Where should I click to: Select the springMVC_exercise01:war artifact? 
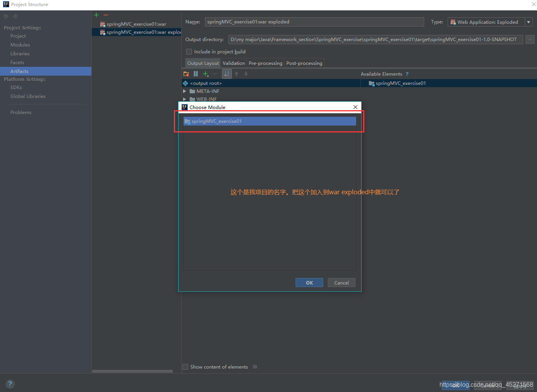point(137,24)
